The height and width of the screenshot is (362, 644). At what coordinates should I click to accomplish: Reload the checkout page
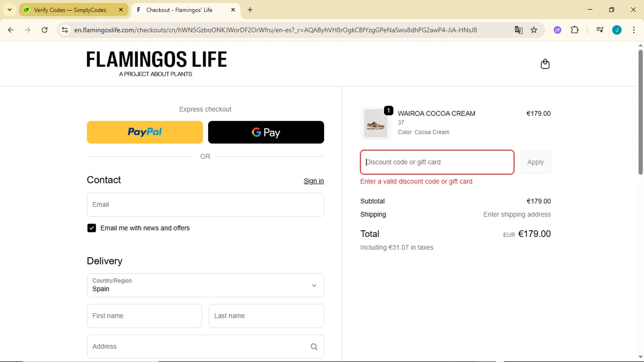[45, 30]
